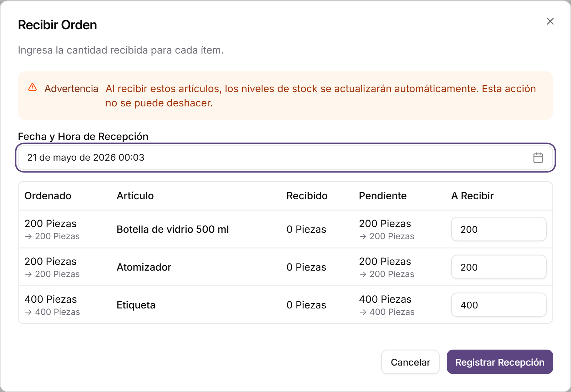Image resolution: width=571 pixels, height=392 pixels.
Task: Click the Recibir Orden title
Action: (57, 25)
